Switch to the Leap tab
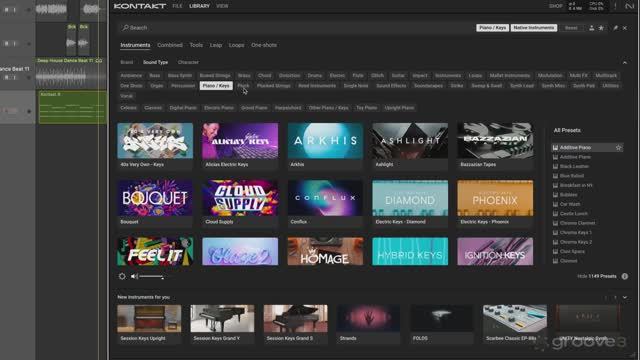This screenshot has height=360, width=640. coord(216,45)
